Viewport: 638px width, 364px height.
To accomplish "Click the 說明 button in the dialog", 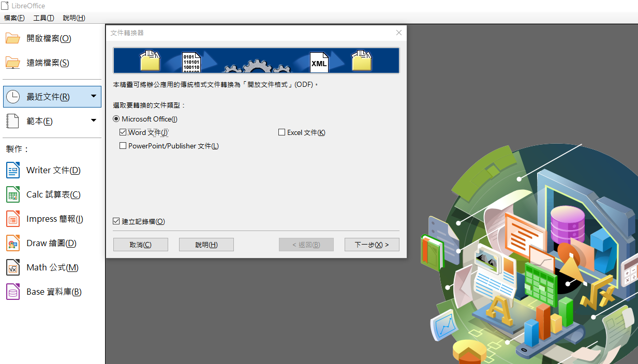I will click(x=206, y=245).
